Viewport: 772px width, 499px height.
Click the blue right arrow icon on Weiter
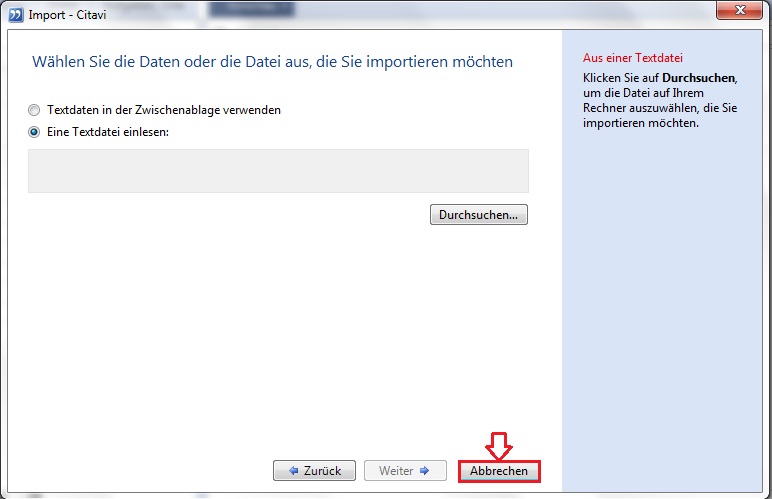coord(424,471)
